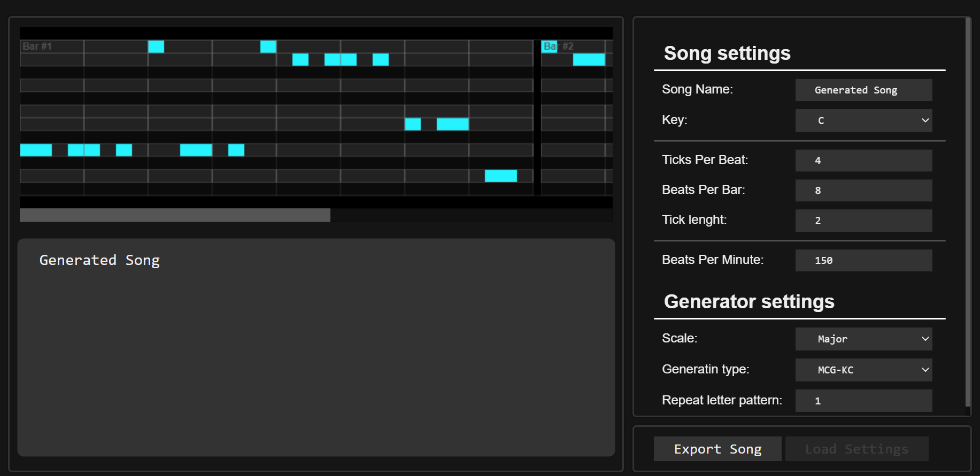Focus the Repeat letter pattern field
This screenshot has width=980, height=476.
(x=863, y=401)
